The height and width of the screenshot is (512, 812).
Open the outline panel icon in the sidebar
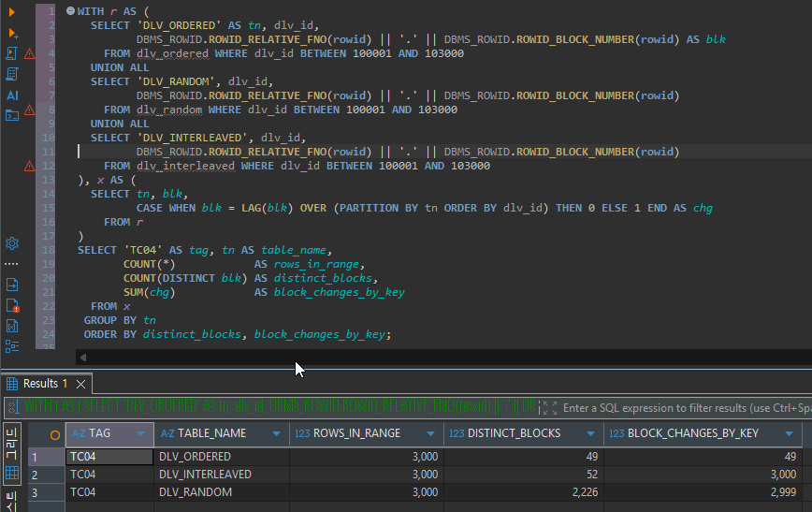(x=12, y=346)
